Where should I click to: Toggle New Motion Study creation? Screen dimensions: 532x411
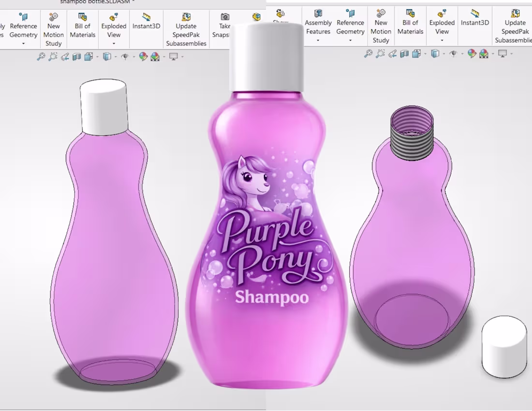[53, 30]
